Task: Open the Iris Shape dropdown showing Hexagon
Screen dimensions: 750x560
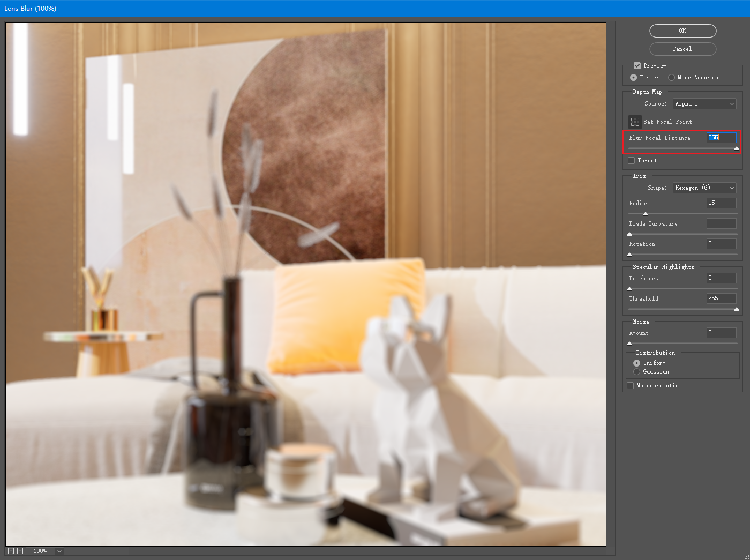Action: pyautogui.click(x=704, y=188)
